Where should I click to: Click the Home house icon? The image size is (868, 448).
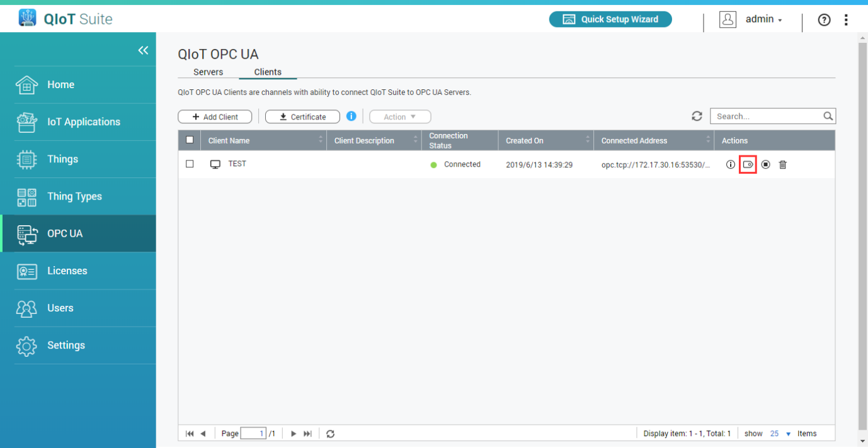pos(26,85)
